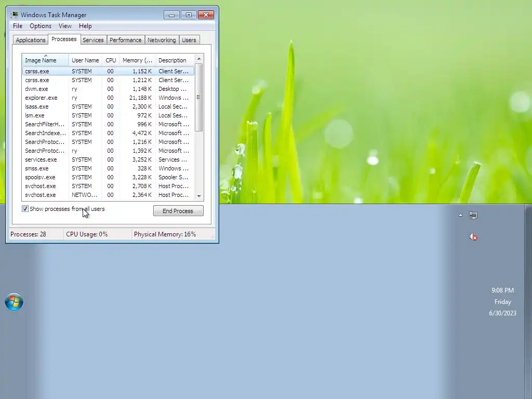Toggle Show processes from all users checkbox

point(25,209)
